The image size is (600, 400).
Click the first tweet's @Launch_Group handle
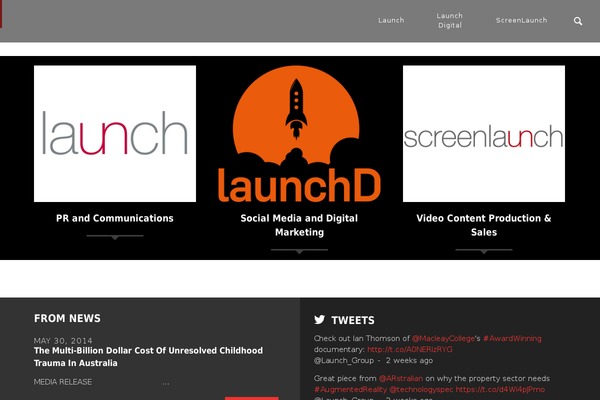(x=344, y=360)
